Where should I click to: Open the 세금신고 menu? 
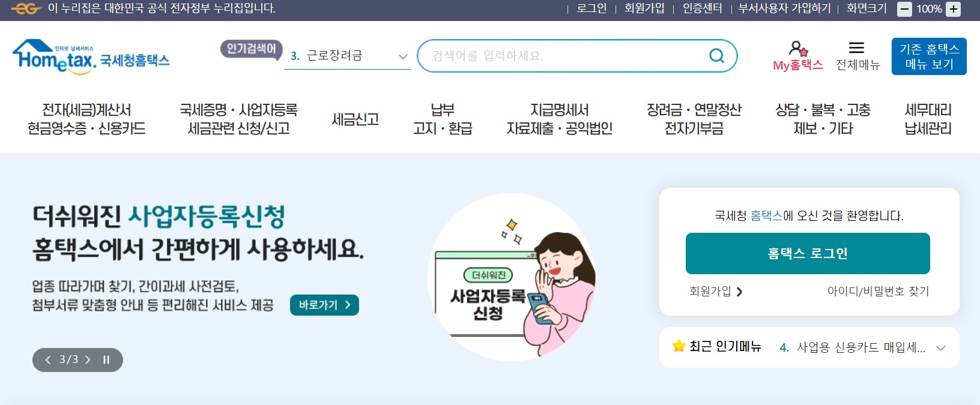(355, 119)
